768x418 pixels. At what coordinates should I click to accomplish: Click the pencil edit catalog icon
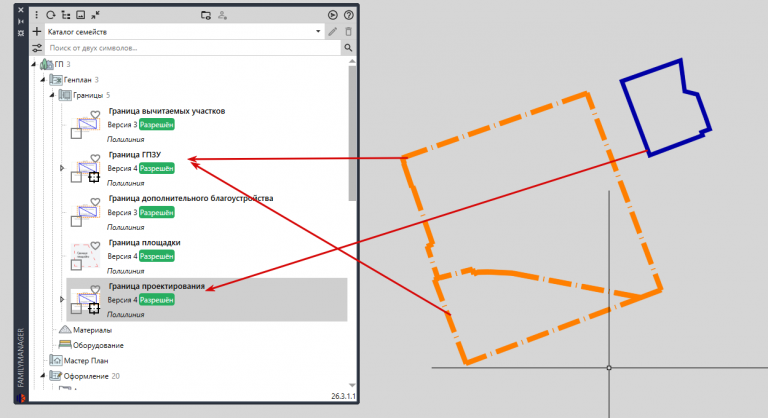pyautogui.click(x=333, y=32)
